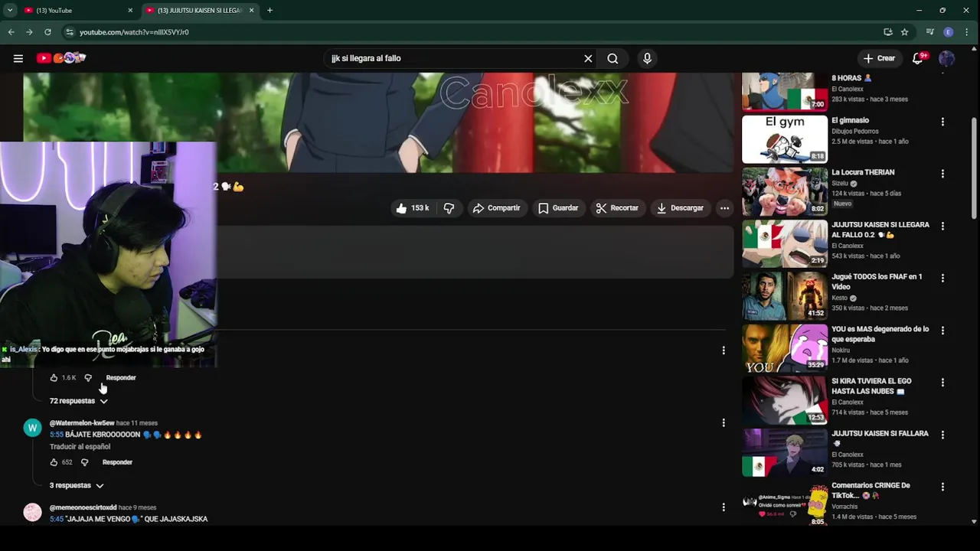
Task: Open the Chrome profile avatar
Action: [x=949, y=32]
